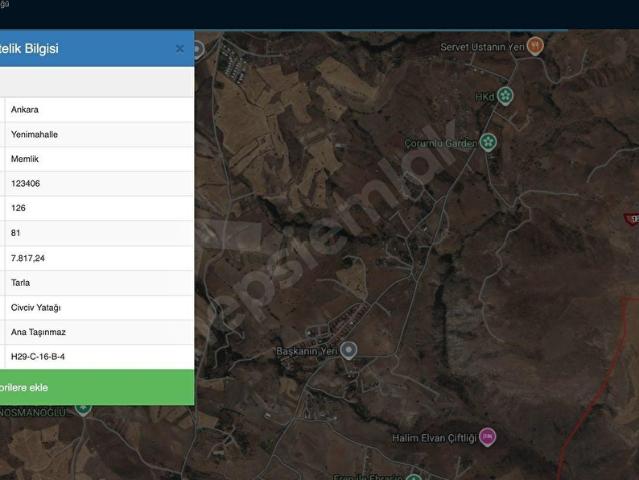Click the Yenimahalle district row

point(99,134)
